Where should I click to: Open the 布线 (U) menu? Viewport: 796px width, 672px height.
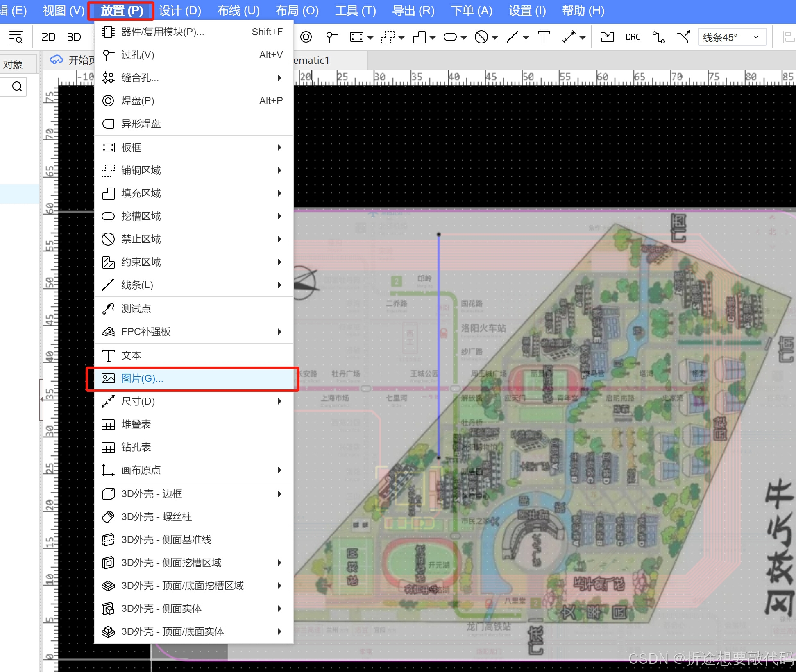(x=238, y=11)
